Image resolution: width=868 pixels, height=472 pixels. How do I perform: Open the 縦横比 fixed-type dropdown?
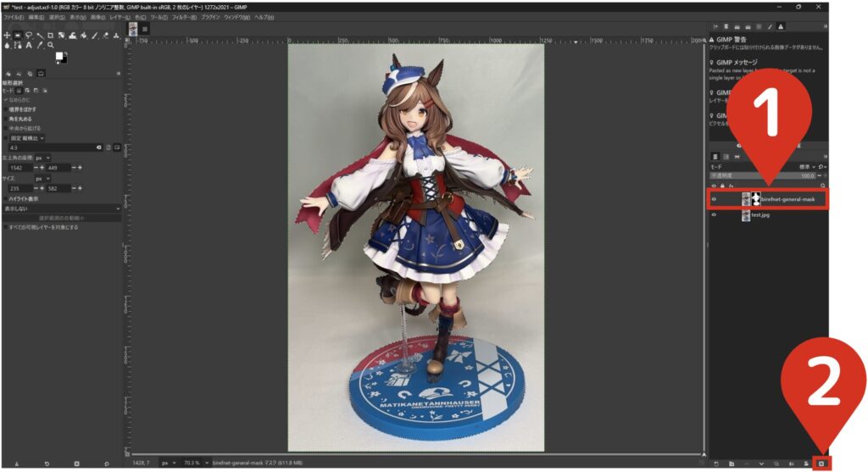[28, 138]
